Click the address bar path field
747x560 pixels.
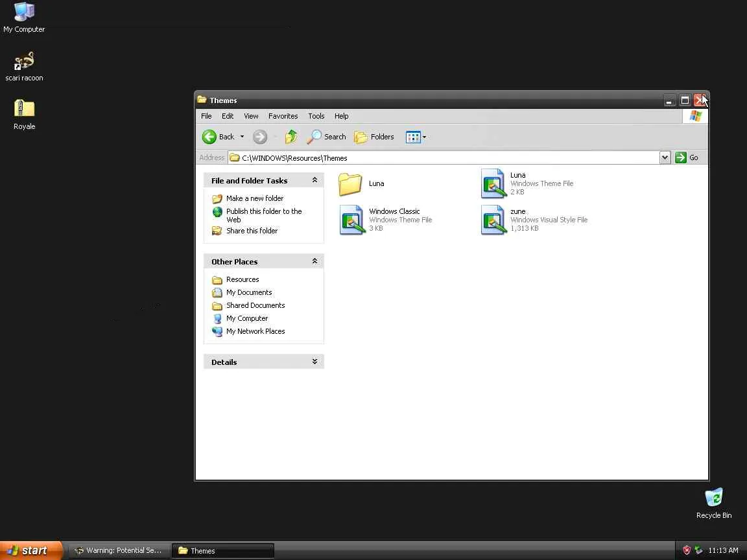click(x=443, y=157)
